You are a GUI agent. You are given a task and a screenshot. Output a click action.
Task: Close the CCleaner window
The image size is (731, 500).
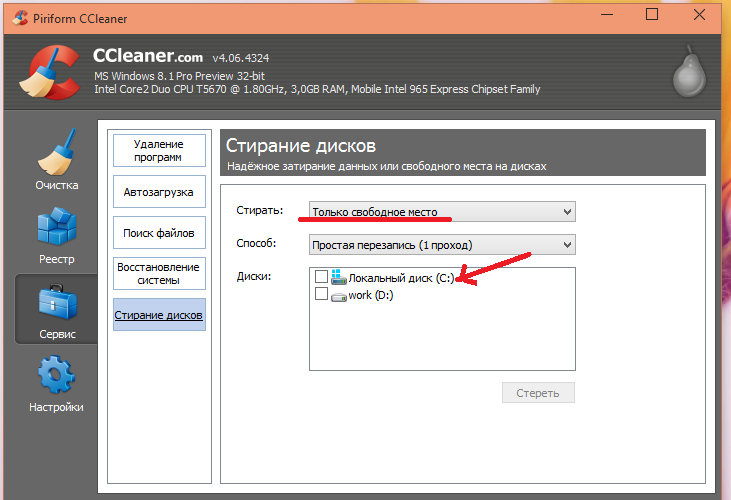[699, 15]
